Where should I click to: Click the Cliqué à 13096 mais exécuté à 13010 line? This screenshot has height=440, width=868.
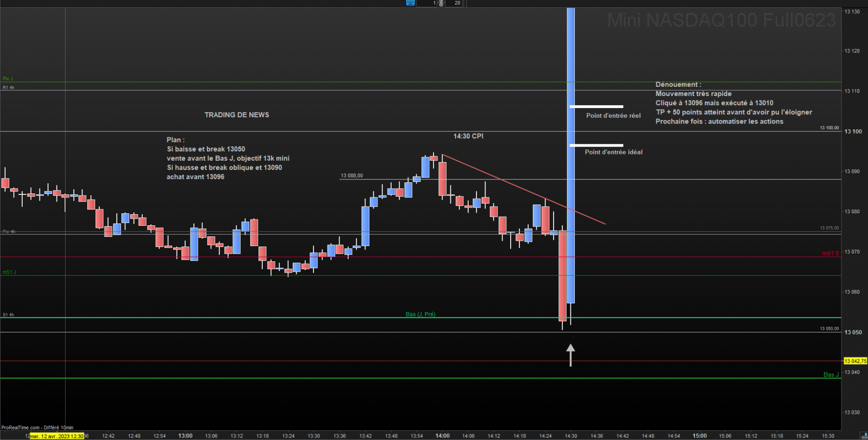point(714,103)
